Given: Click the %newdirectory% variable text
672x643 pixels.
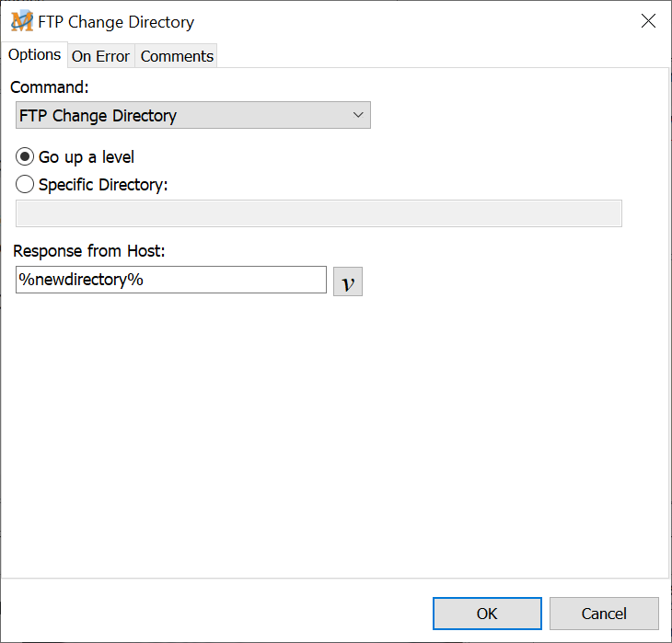Looking at the screenshot, I should (x=81, y=280).
